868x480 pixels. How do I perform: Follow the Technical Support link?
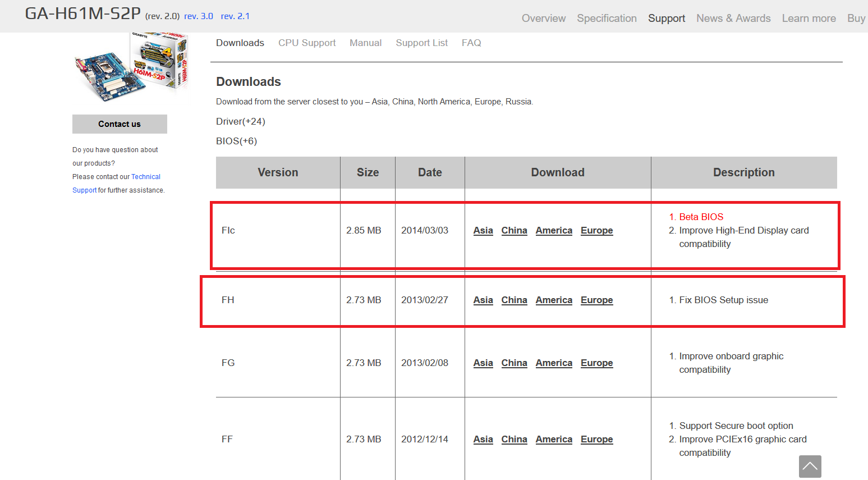[x=146, y=177]
